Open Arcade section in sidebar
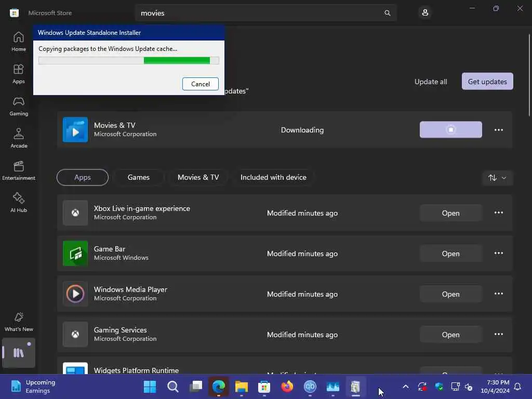Screen dimensions: 532x399 (x=18, y=138)
